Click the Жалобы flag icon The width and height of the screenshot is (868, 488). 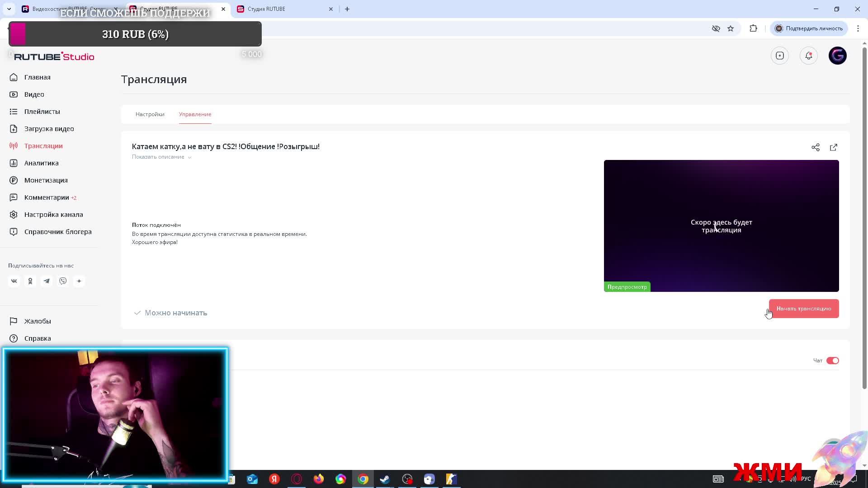click(14, 321)
